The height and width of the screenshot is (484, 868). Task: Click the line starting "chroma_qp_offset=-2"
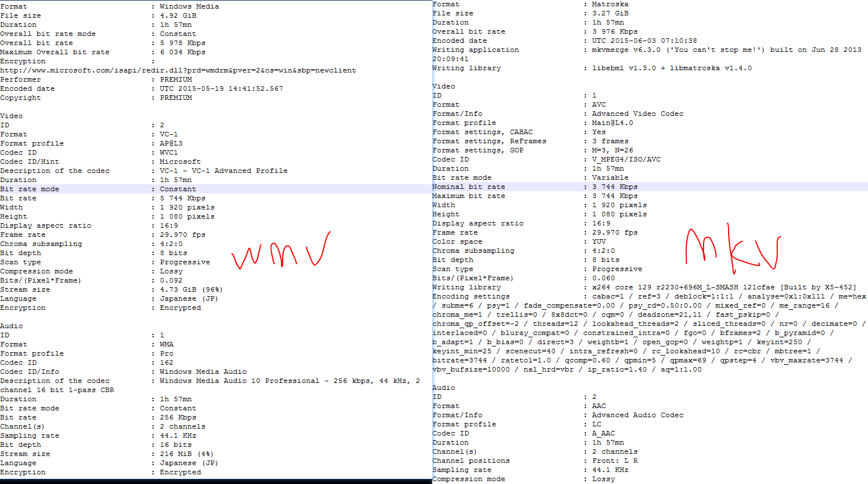point(649,324)
